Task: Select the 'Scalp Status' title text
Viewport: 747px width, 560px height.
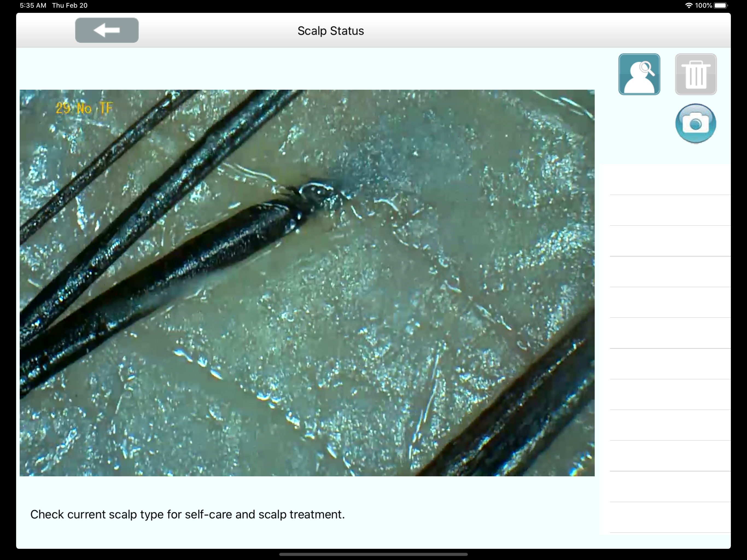Action: (x=331, y=31)
